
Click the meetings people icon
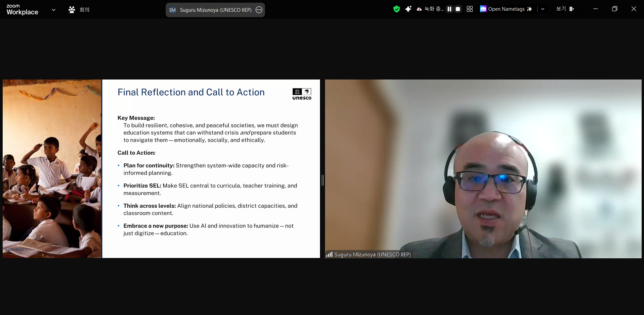point(72,10)
